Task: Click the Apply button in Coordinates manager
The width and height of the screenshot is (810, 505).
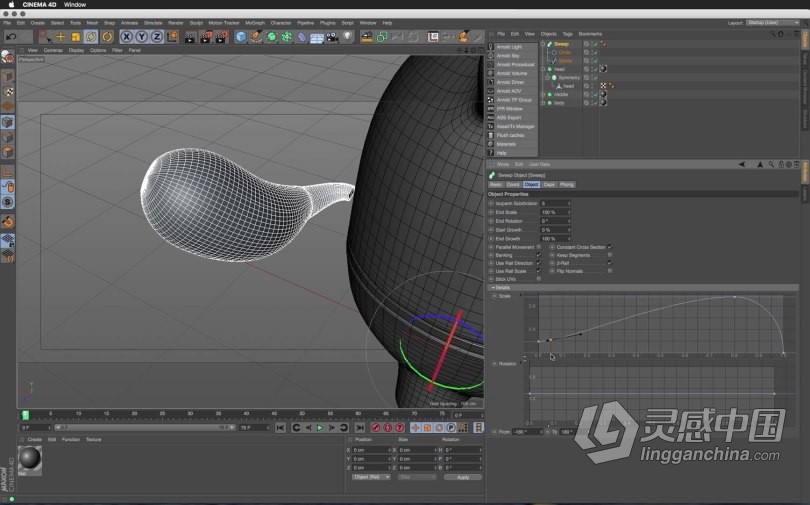Action: [x=463, y=477]
